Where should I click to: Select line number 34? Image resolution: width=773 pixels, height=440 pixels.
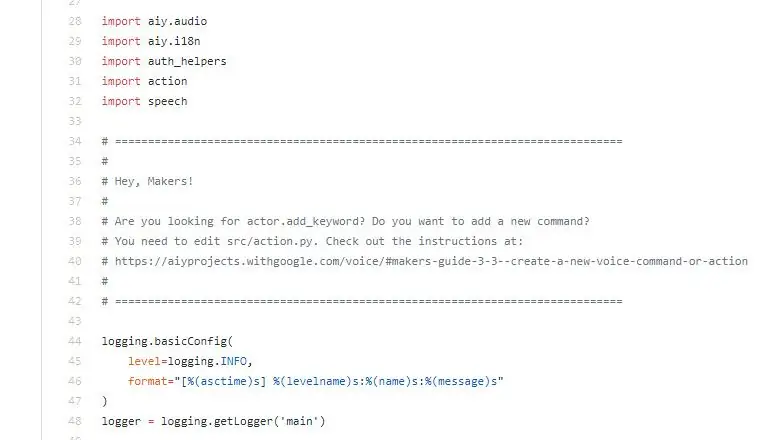pyautogui.click(x=75, y=141)
